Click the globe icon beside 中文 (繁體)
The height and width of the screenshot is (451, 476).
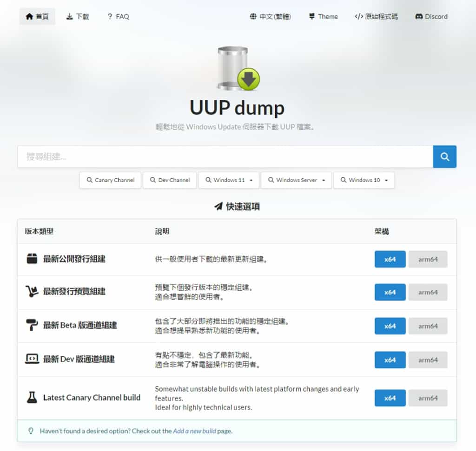253,16
